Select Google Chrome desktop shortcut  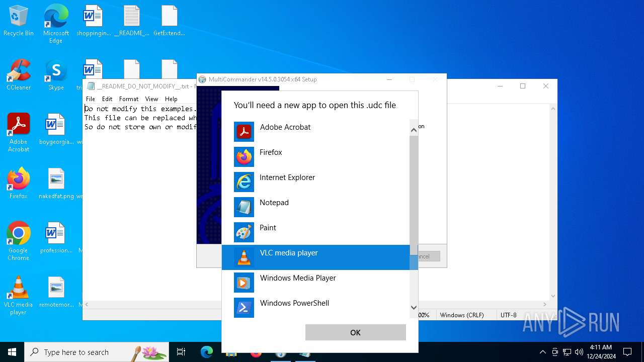pos(19,241)
